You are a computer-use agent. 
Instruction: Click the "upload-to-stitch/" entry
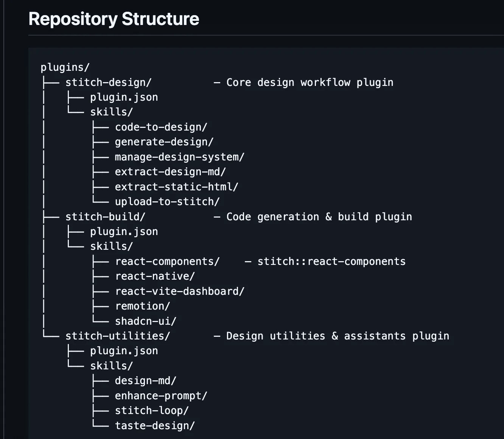point(167,202)
